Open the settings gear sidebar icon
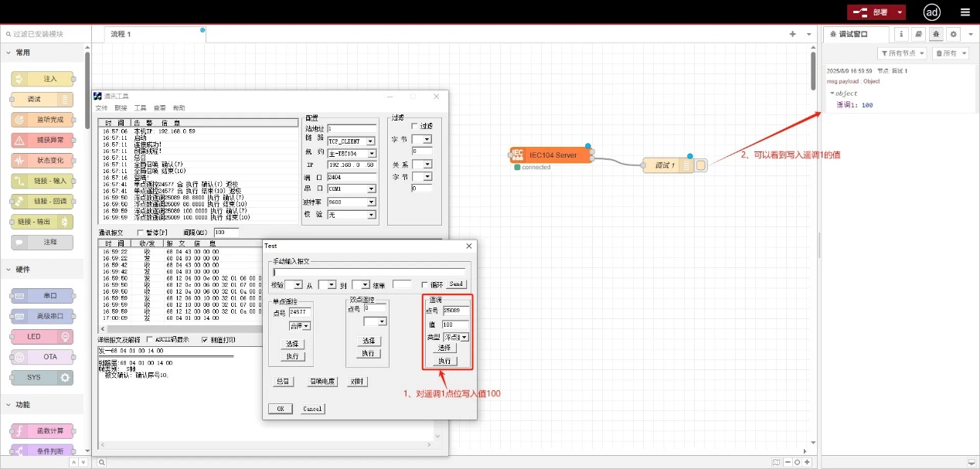The image size is (980, 469). click(x=954, y=34)
